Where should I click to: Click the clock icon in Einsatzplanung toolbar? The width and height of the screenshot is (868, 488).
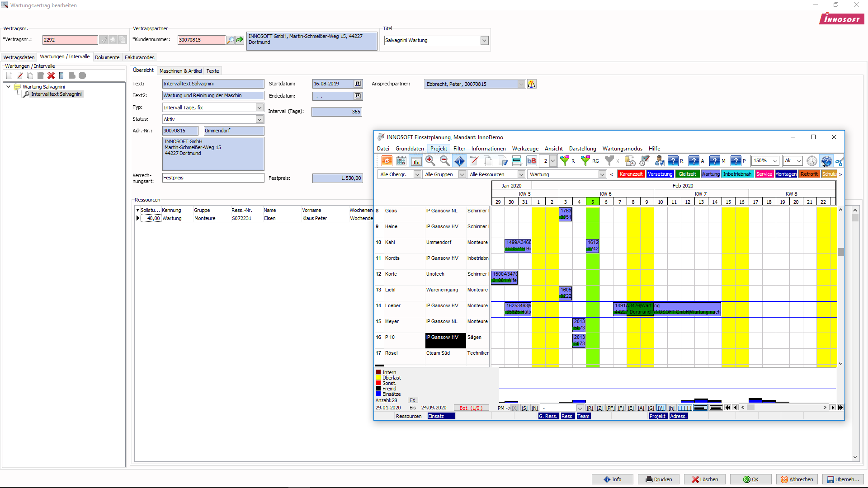point(812,161)
